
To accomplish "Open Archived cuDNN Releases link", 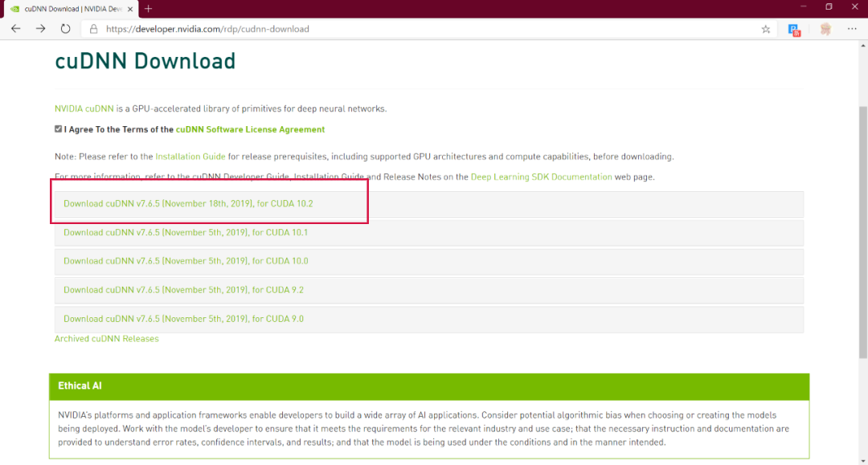I will click(106, 338).
